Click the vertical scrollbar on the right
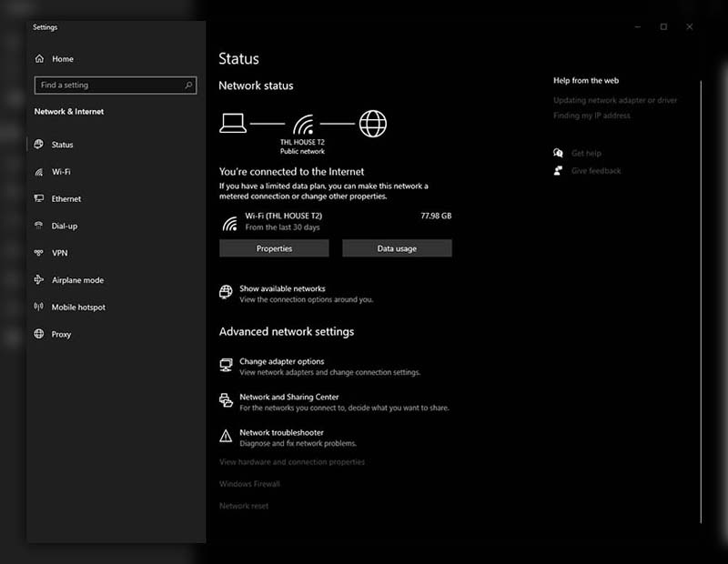The image size is (728, 564). click(701, 302)
